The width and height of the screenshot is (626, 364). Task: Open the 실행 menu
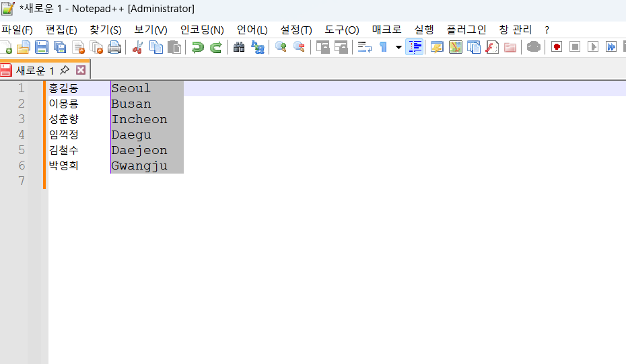pyautogui.click(x=424, y=30)
